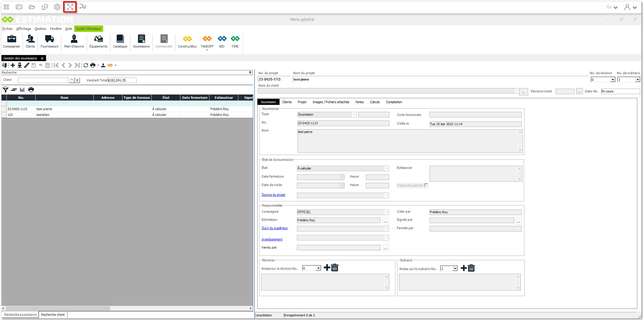Toggle the Visite obligatoire checkbox

pos(426,185)
